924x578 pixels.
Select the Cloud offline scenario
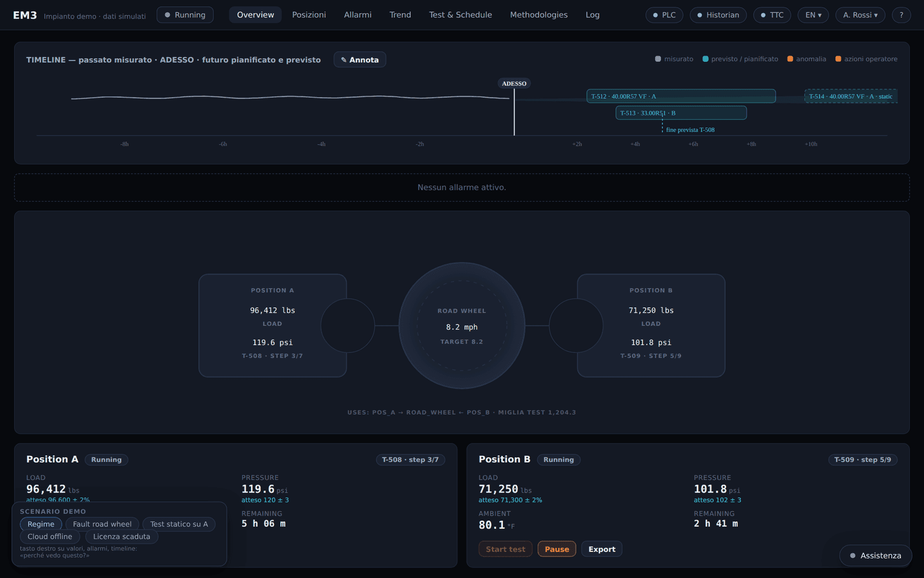(50, 537)
